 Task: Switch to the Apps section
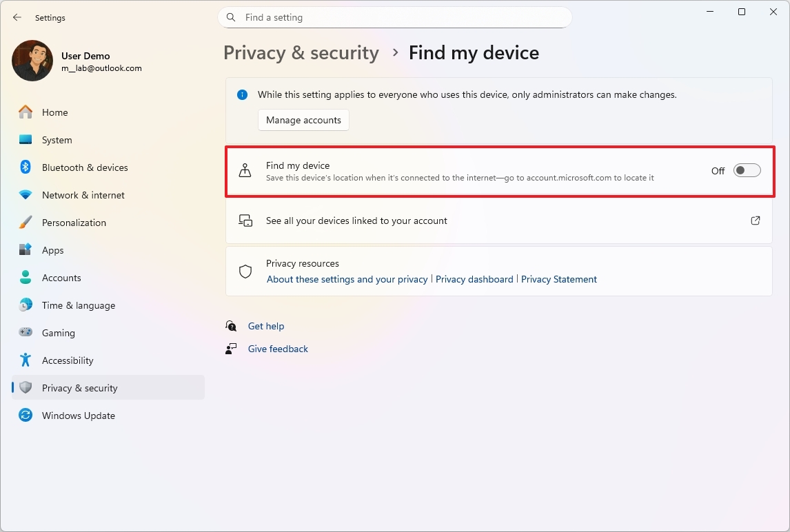[54, 250]
